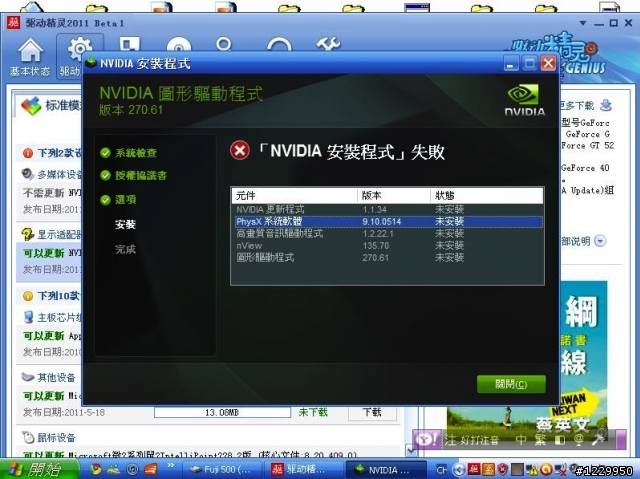Expand hidden system tray icons arrow
640x479 pixels.
[459, 470]
